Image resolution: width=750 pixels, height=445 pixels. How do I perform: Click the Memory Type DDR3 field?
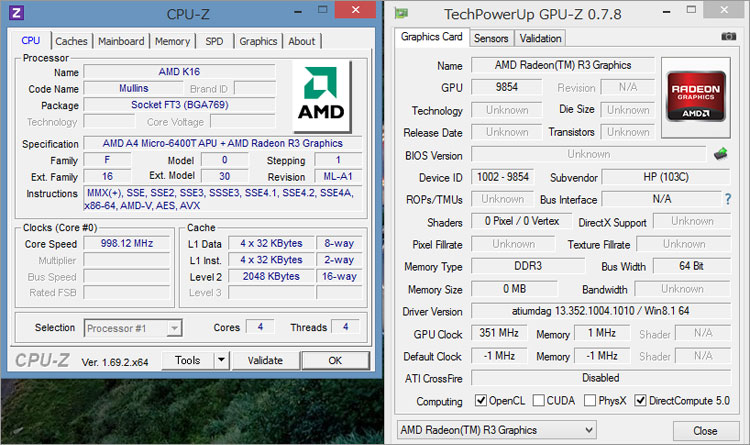click(x=528, y=266)
